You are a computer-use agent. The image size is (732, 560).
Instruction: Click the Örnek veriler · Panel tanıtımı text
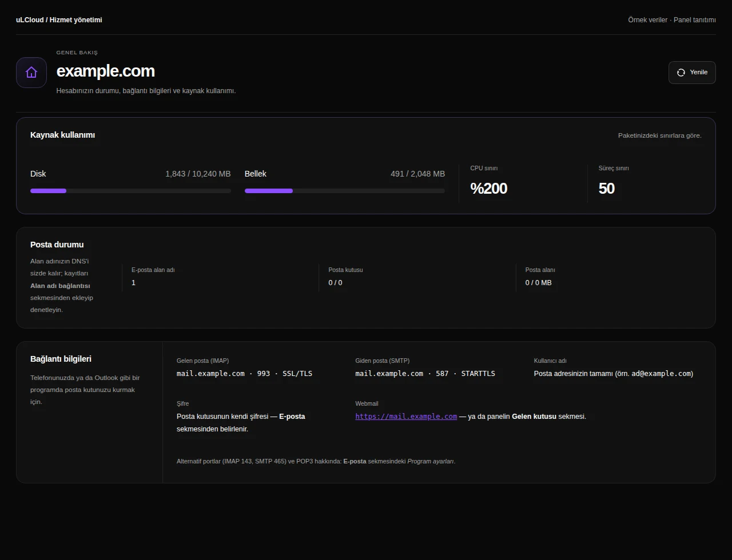[x=672, y=20]
